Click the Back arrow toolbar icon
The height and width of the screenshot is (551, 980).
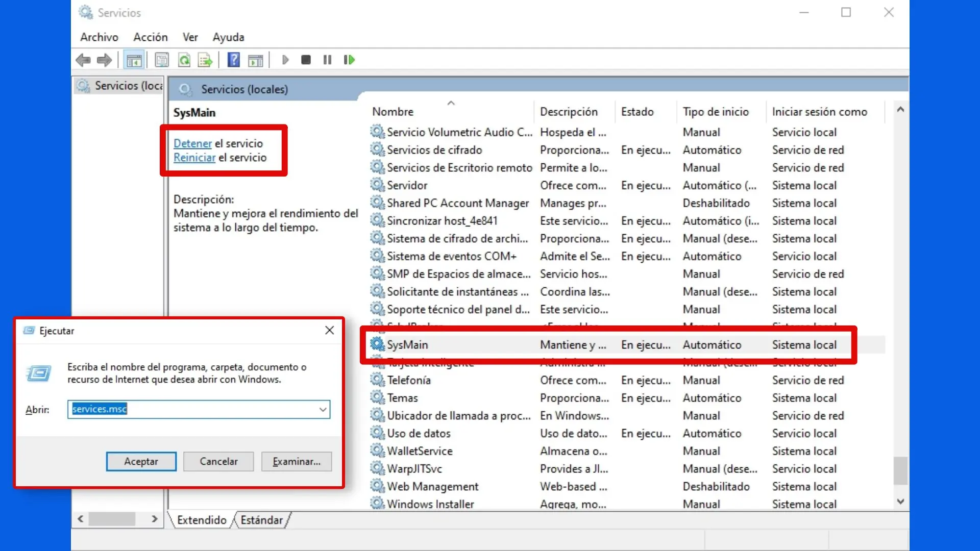coord(83,60)
